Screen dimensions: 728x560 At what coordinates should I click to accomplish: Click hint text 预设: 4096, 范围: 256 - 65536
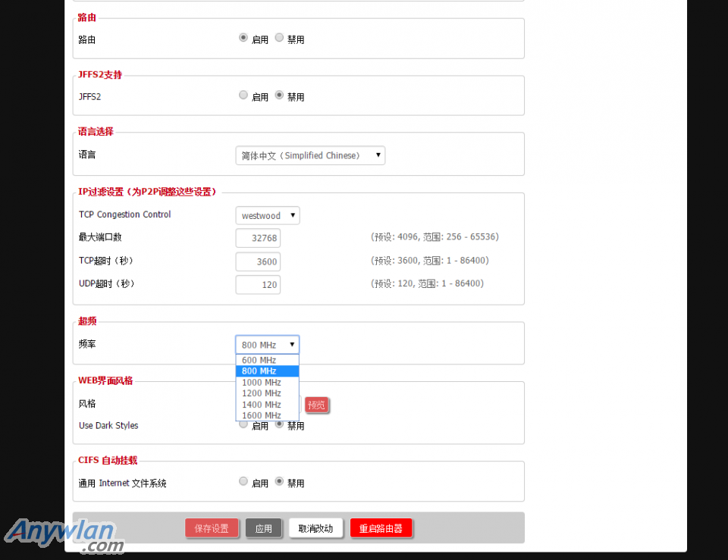[435, 237]
